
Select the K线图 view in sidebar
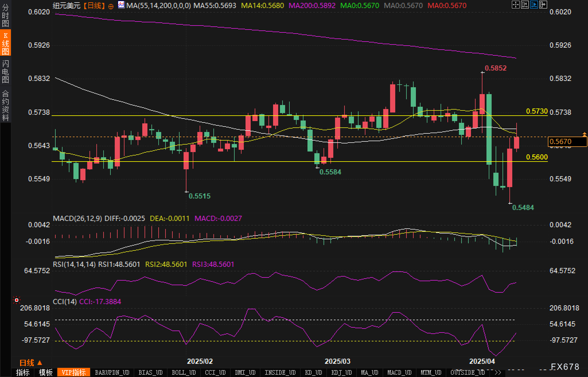click(x=5, y=43)
